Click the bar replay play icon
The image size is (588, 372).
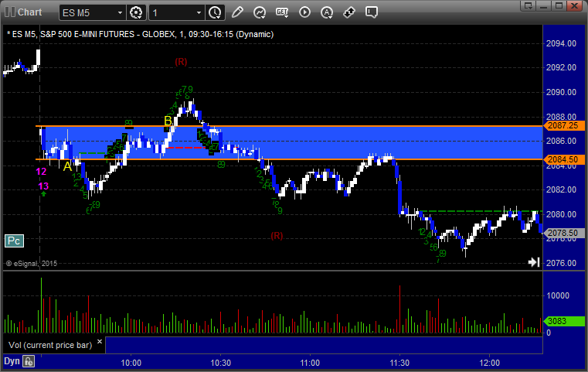coord(304,12)
